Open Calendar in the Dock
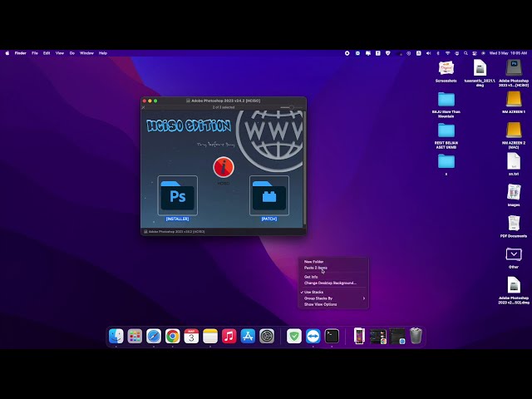The height and width of the screenshot is (399, 532). pyautogui.click(x=191, y=336)
